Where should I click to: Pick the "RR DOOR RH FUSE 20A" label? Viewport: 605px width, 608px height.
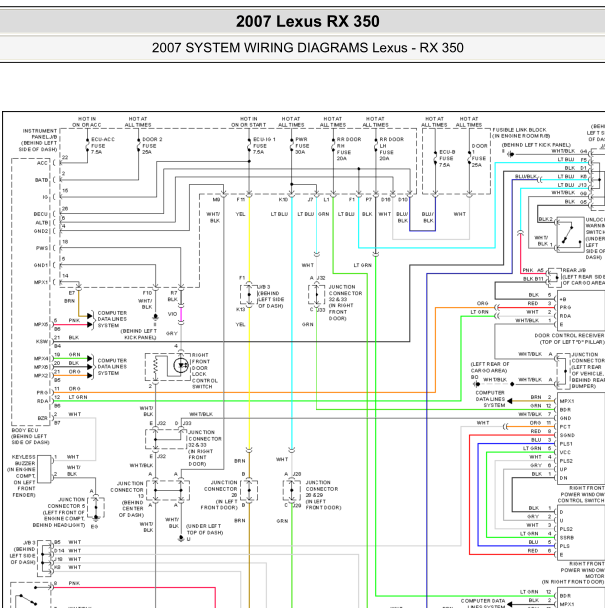(349, 149)
